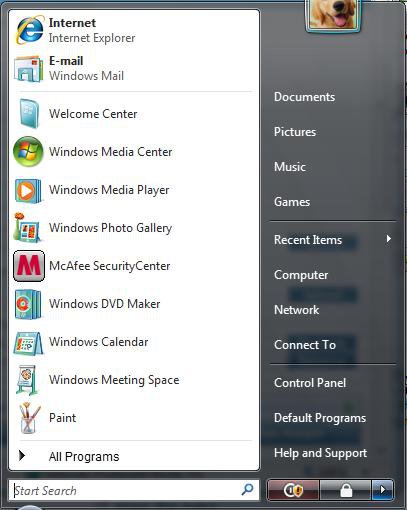This screenshot has width=407, height=510.
Task: Open the All Programs list
Action: pyautogui.click(x=84, y=456)
